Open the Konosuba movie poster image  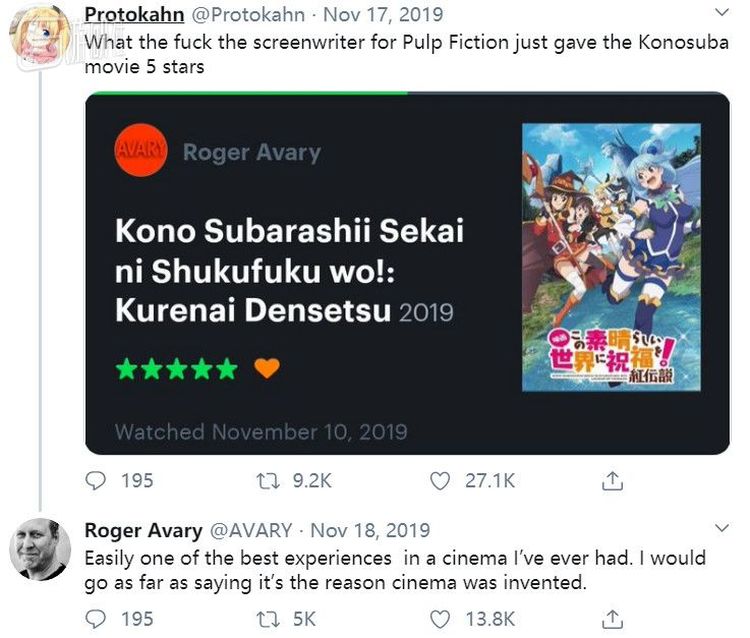click(x=611, y=257)
